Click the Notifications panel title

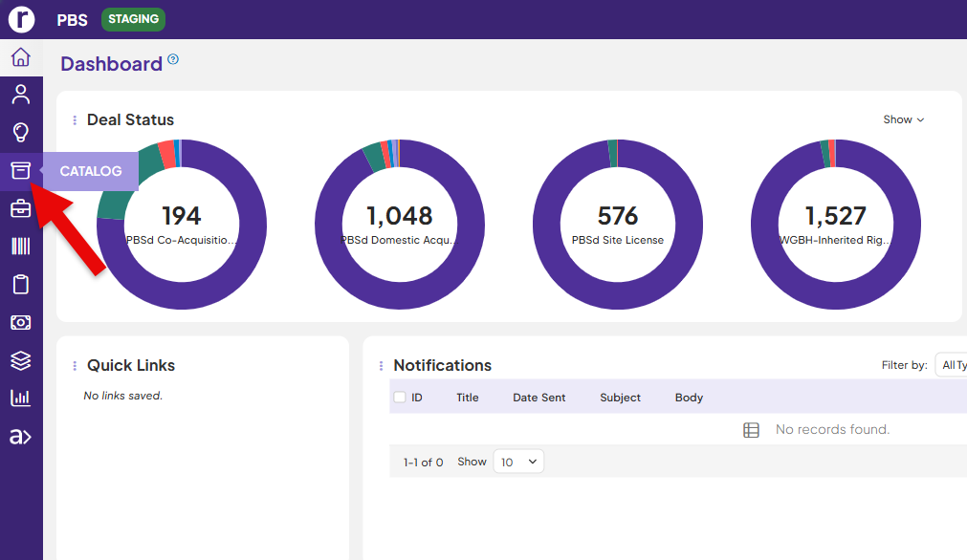[443, 365]
